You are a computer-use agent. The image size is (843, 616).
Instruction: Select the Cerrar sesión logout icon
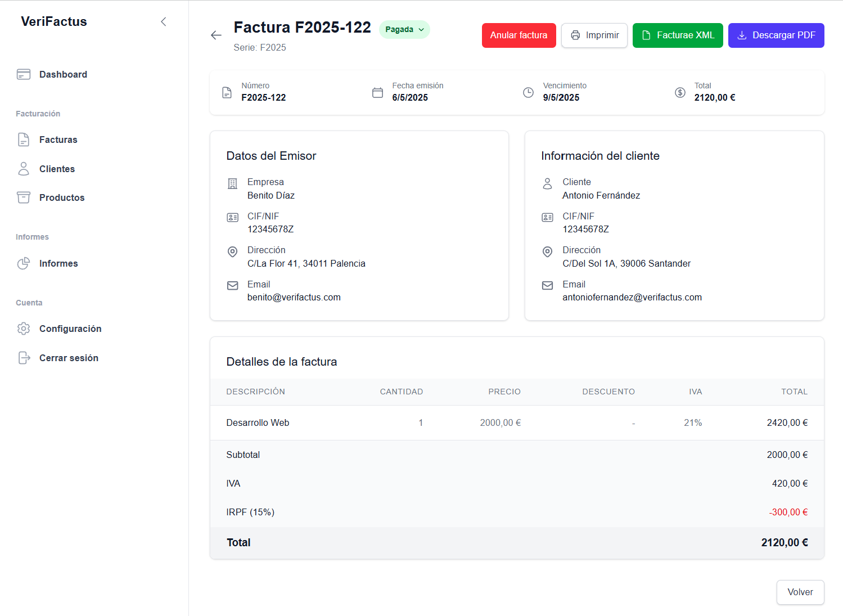23,357
